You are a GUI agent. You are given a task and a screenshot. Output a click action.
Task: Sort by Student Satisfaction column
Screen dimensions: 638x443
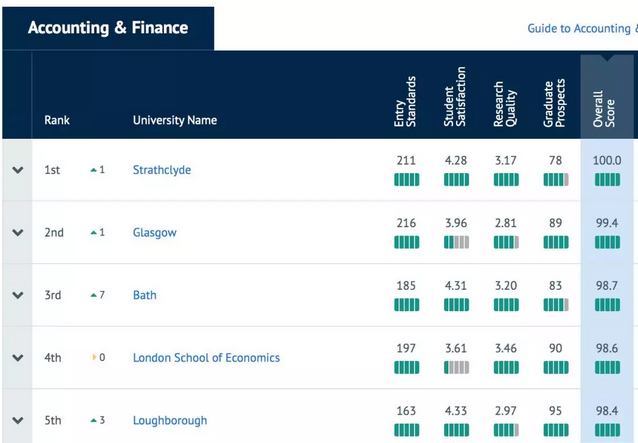455,97
